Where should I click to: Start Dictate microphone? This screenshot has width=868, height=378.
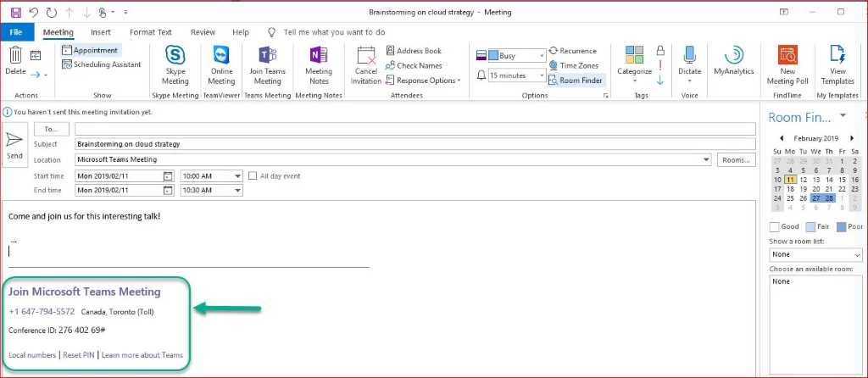coord(690,61)
